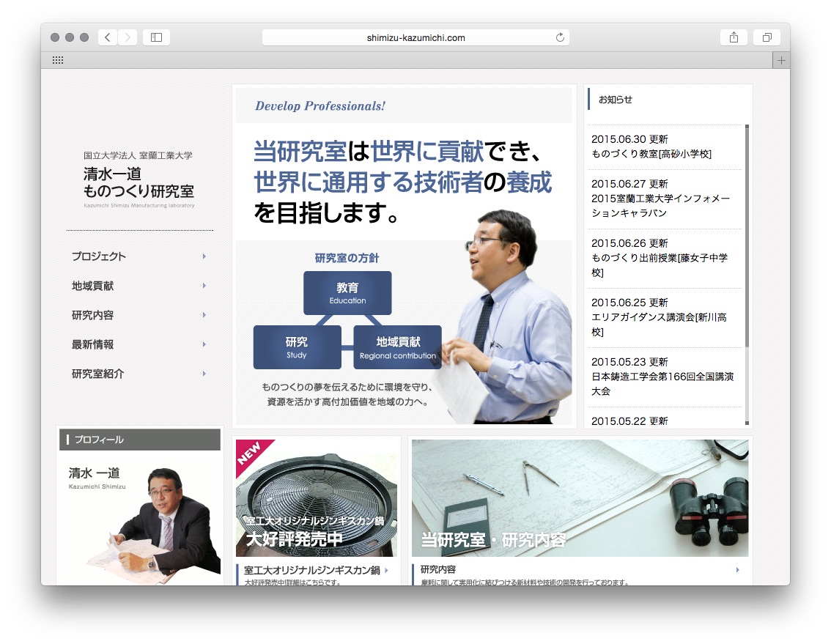Open the 最新情報 navigation item
The image size is (831, 644).
coord(93,344)
